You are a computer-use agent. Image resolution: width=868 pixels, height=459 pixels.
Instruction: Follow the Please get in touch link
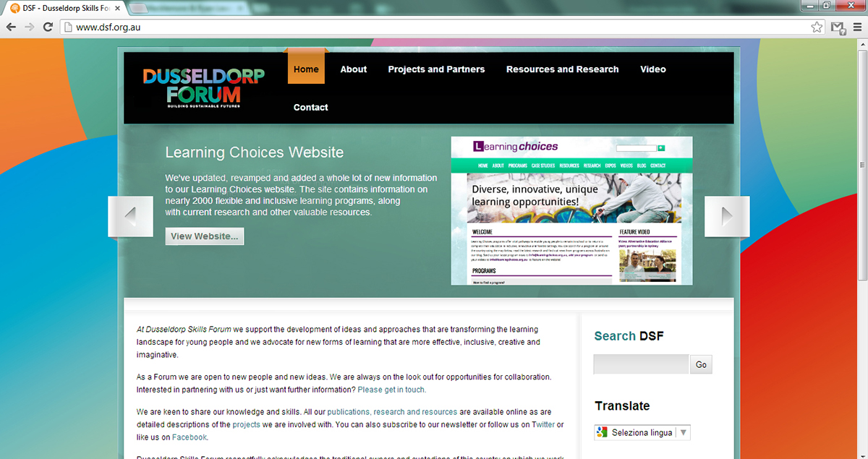391,390
